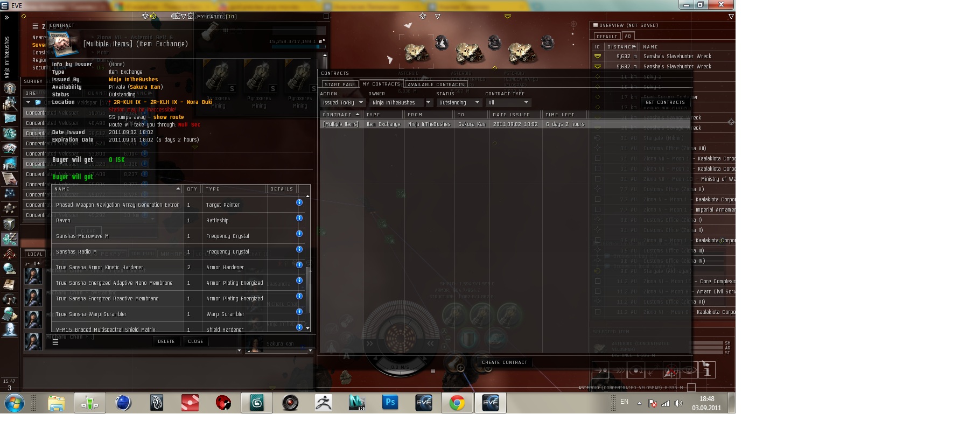
Task: Select the Default overview tab
Action: tap(607, 37)
